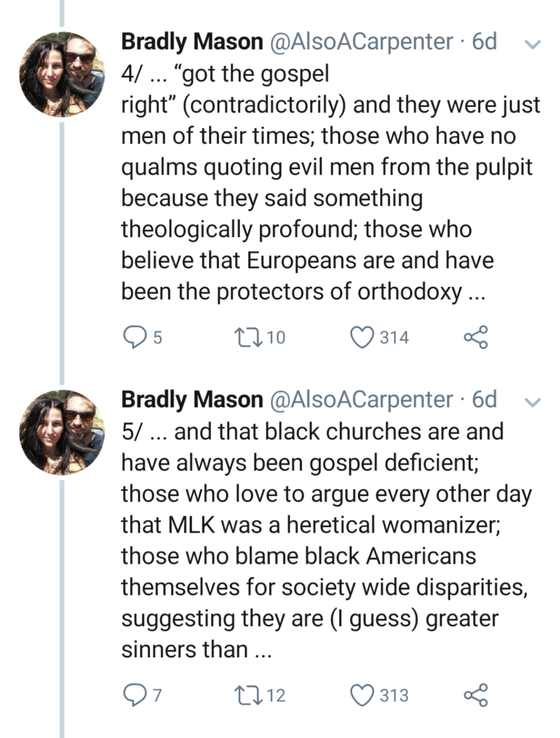Screen dimensions: 560x738
Task: Share the tweet about protectors of orthodoxy
Action: tap(476, 337)
